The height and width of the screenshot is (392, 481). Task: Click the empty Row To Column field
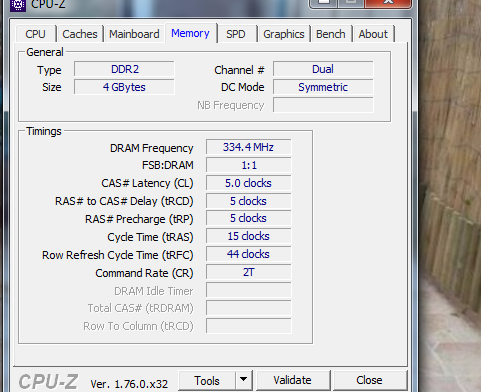[x=249, y=326]
